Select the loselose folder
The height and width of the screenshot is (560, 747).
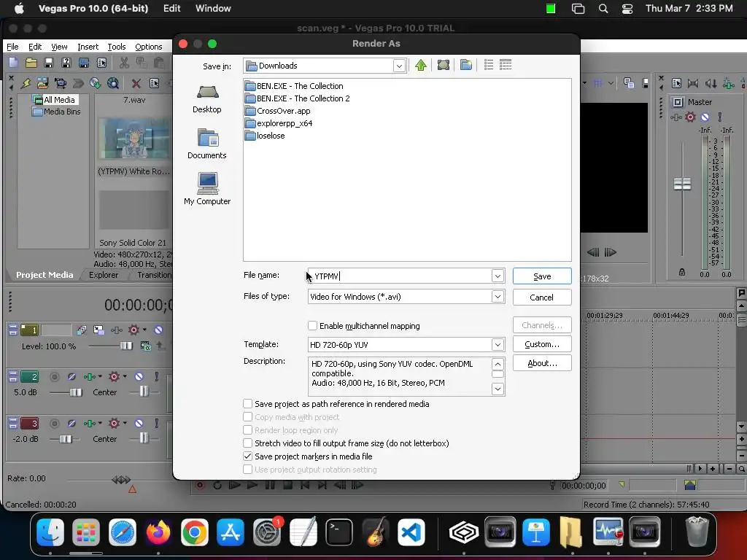tap(265, 136)
